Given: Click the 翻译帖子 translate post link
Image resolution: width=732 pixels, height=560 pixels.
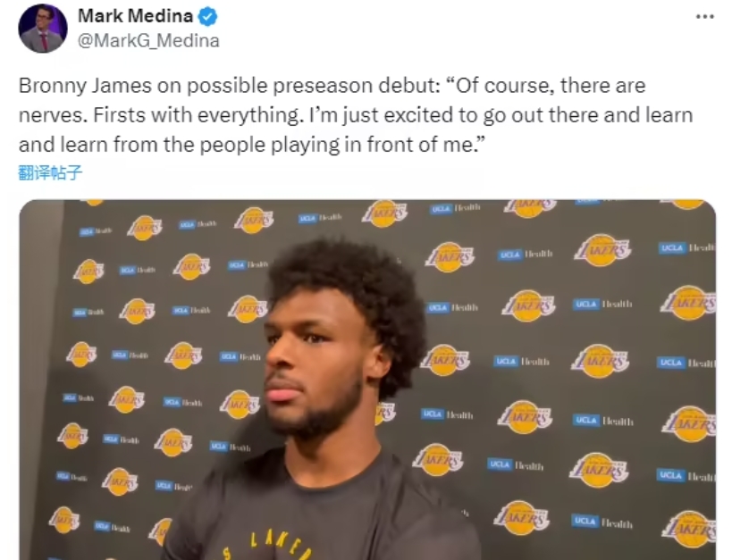Looking at the screenshot, I should pyautogui.click(x=50, y=172).
